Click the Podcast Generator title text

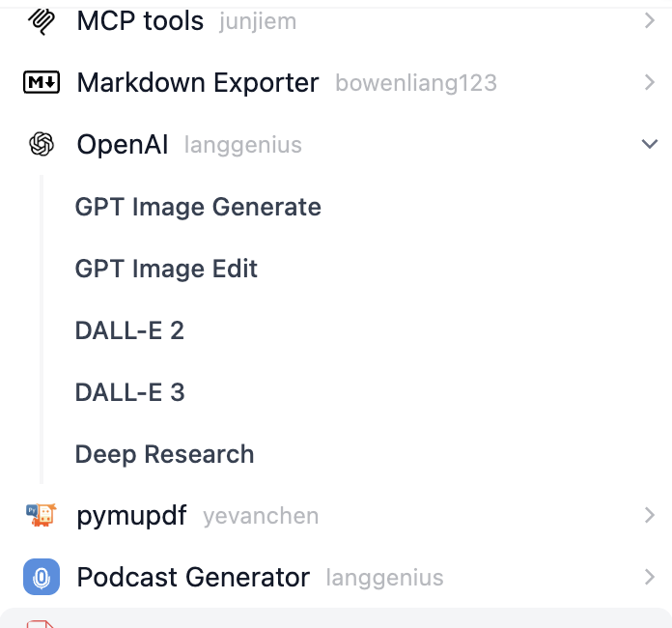[193, 578]
